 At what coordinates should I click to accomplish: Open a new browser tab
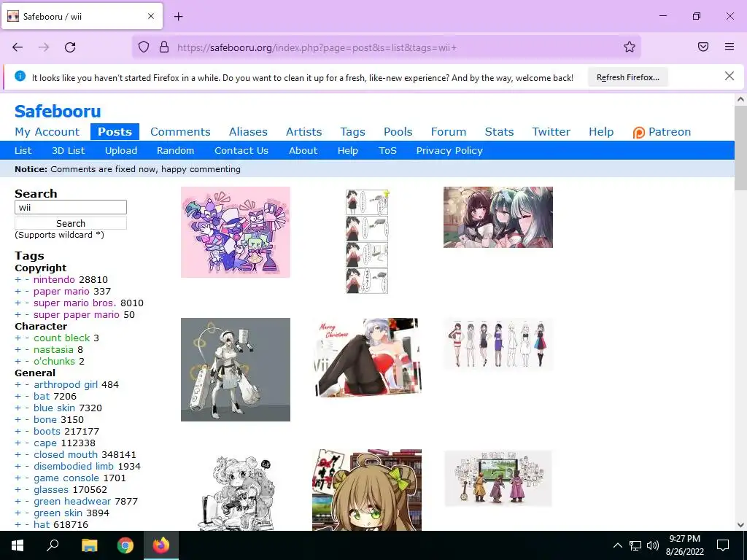(178, 17)
